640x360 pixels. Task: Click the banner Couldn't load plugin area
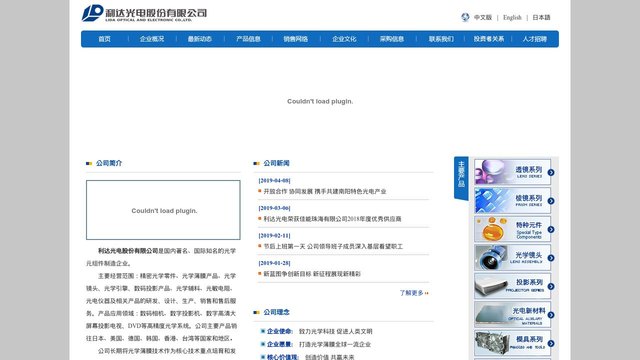320,101
